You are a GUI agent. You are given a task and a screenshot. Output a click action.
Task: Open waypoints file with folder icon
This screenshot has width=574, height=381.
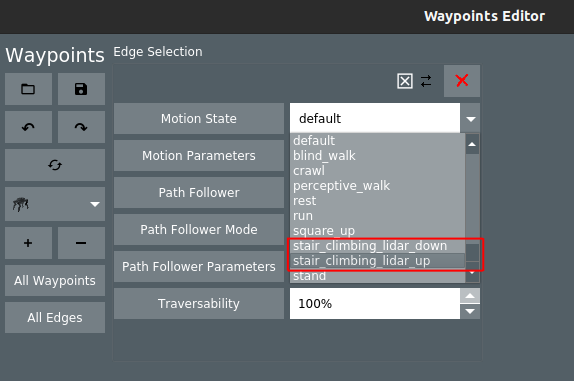point(28,89)
